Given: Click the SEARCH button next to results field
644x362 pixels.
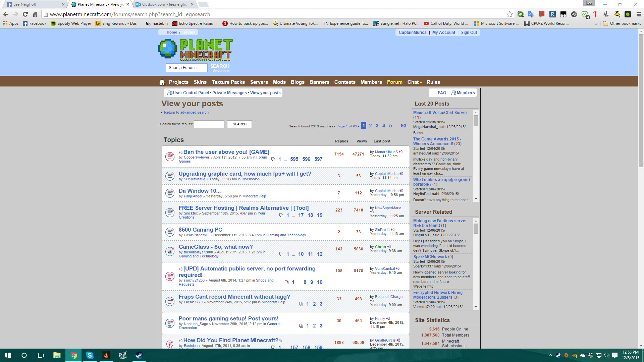Looking at the screenshot, I should (239, 124).
